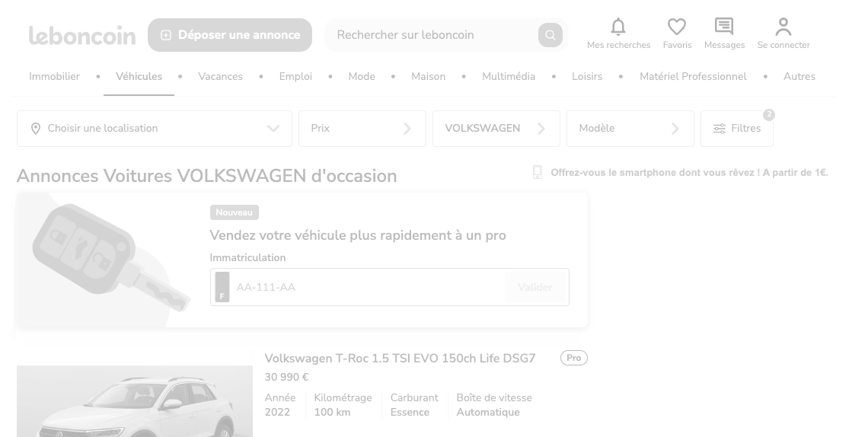Click the Carburant Essence value
Viewport: 868px width, 437px height.
tap(410, 412)
